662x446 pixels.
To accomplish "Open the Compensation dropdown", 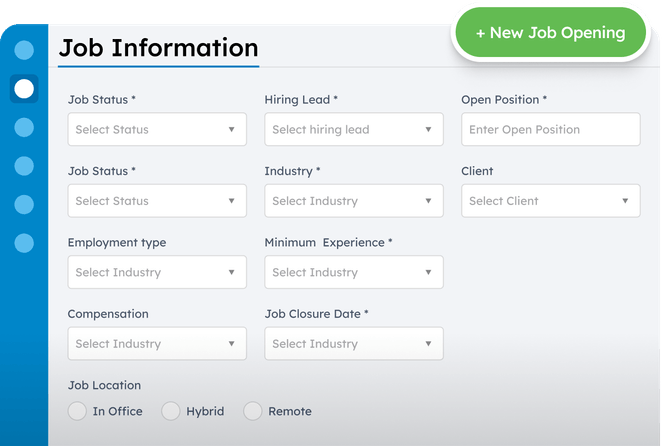I will coord(157,344).
